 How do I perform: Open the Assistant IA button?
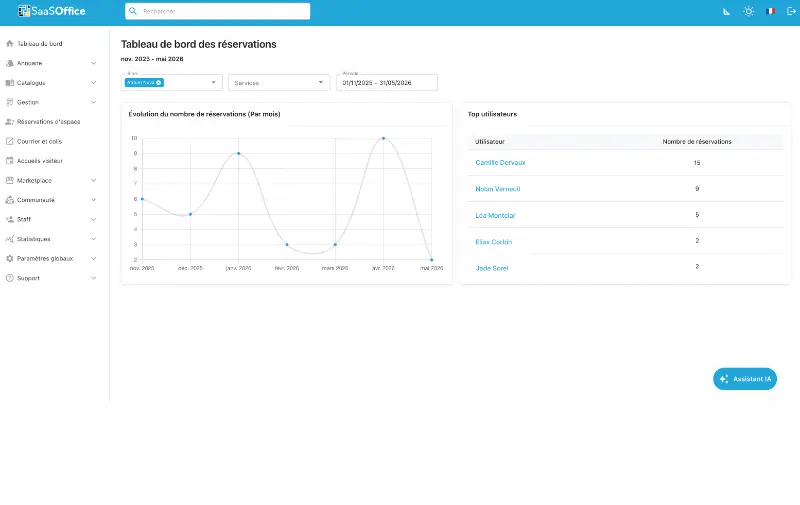coord(745,379)
